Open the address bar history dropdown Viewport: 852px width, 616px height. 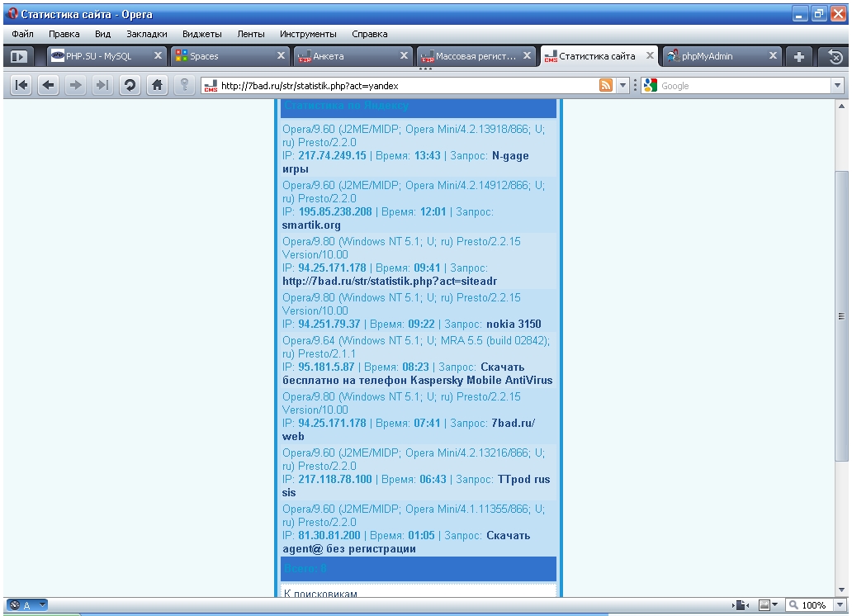(x=622, y=85)
